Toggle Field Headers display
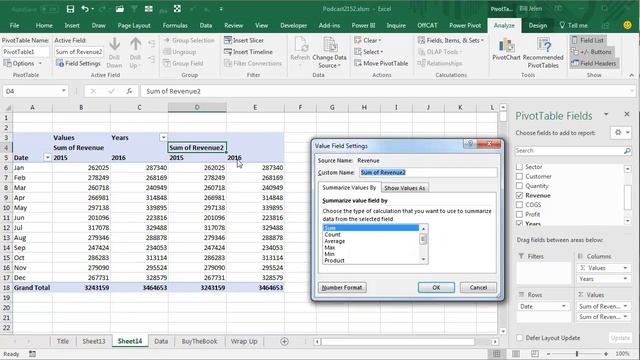This screenshot has width=640, height=360. point(594,63)
